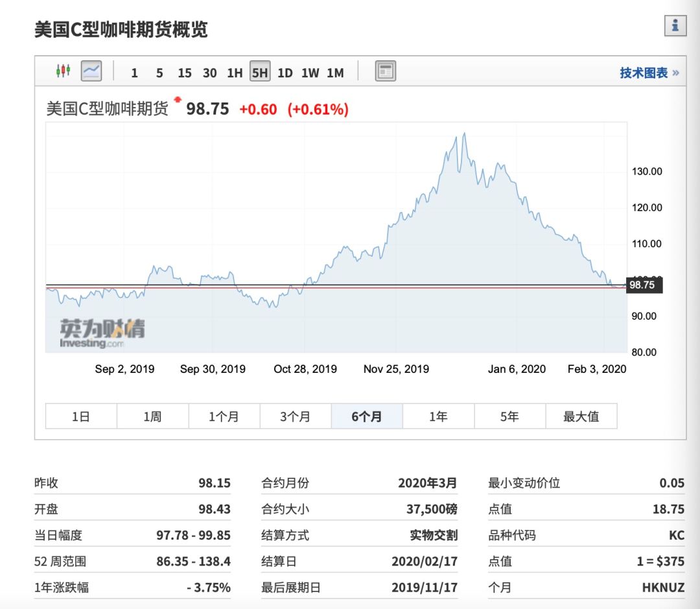Select the 5 minute interval
Screen dimensions: 700x609
click(159, 73)
